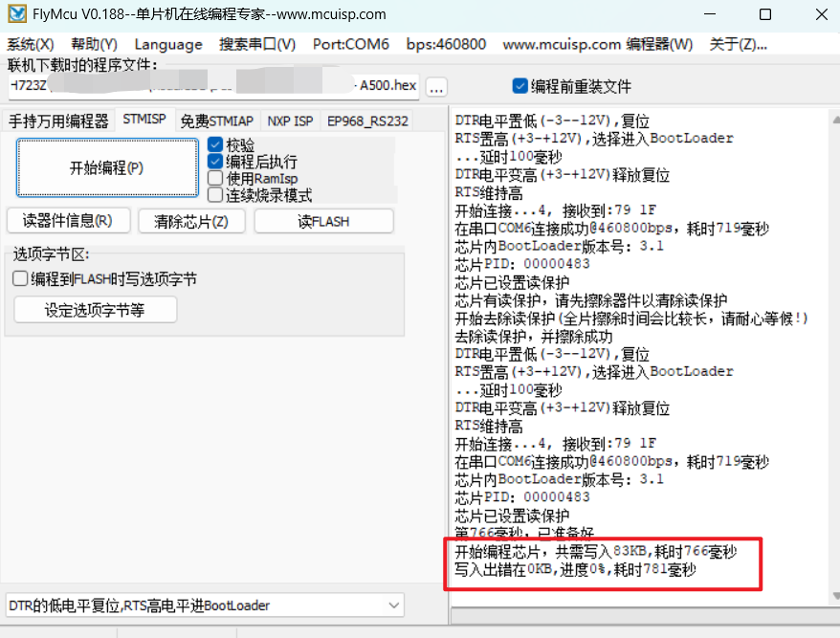
Task: Click the browse file '...' button
Action: tap(436, 87)
